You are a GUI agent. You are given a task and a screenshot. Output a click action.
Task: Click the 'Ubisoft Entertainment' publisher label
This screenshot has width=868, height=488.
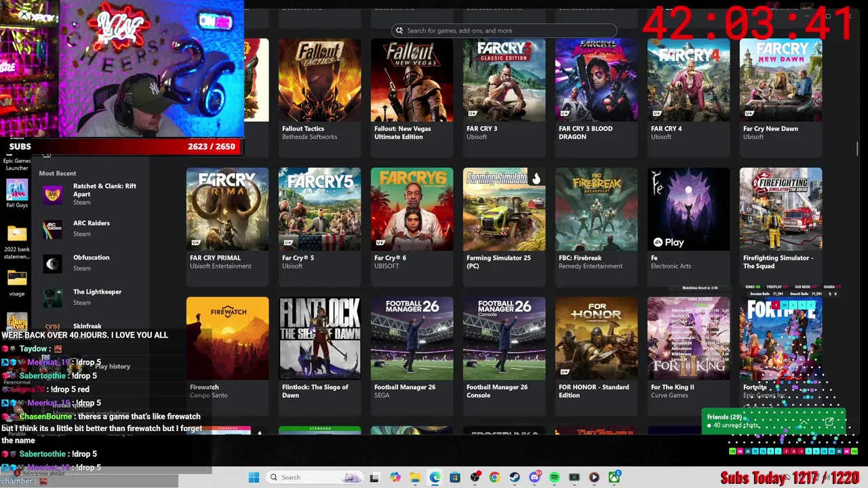[x=220, y=266]
